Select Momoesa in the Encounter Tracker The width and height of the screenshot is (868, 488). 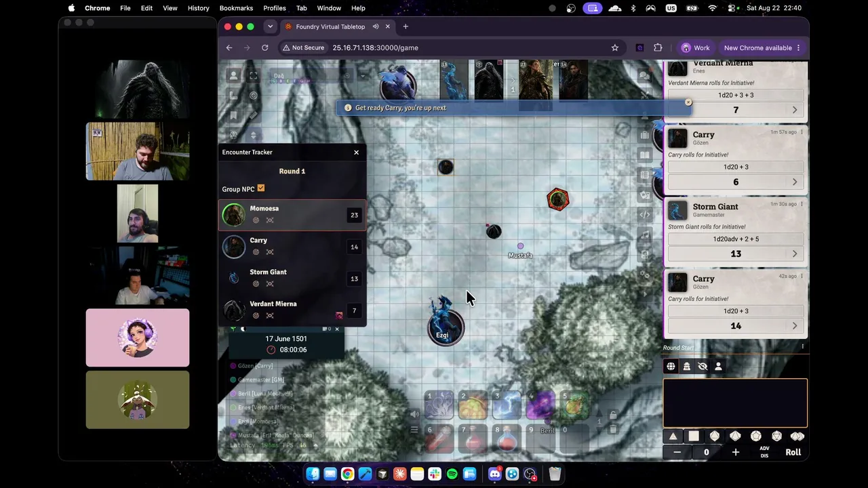[x=292, y=215]
